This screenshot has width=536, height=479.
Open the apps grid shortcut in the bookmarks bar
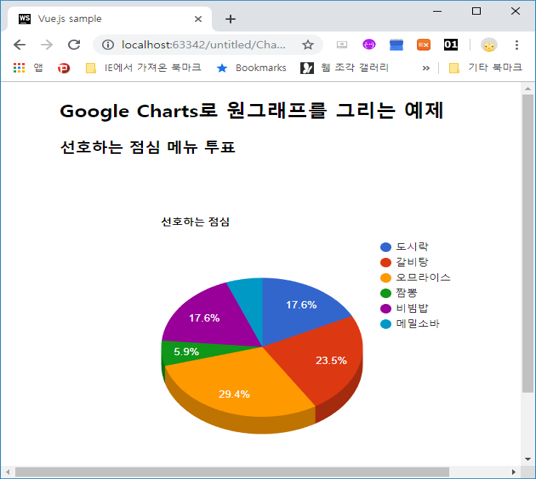pos(19,68)
